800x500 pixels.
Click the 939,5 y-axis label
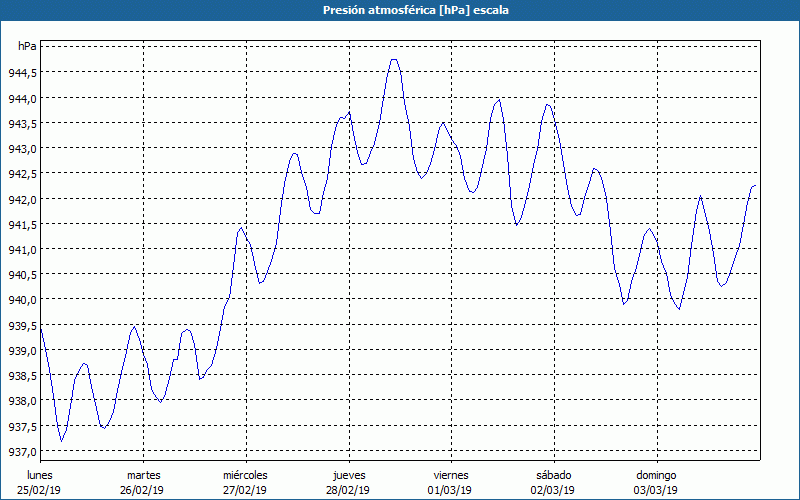[x=22, y=325]
